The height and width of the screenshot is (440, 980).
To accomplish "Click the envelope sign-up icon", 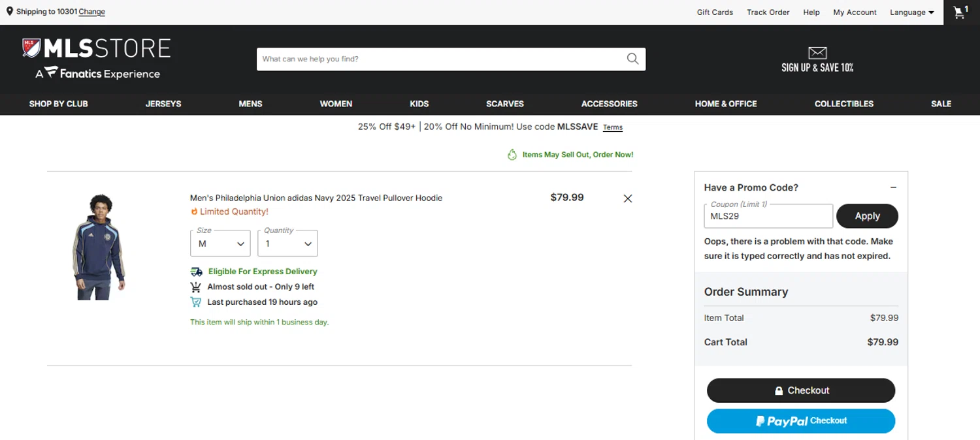I will pyautogui.click(x=817, y=53).
